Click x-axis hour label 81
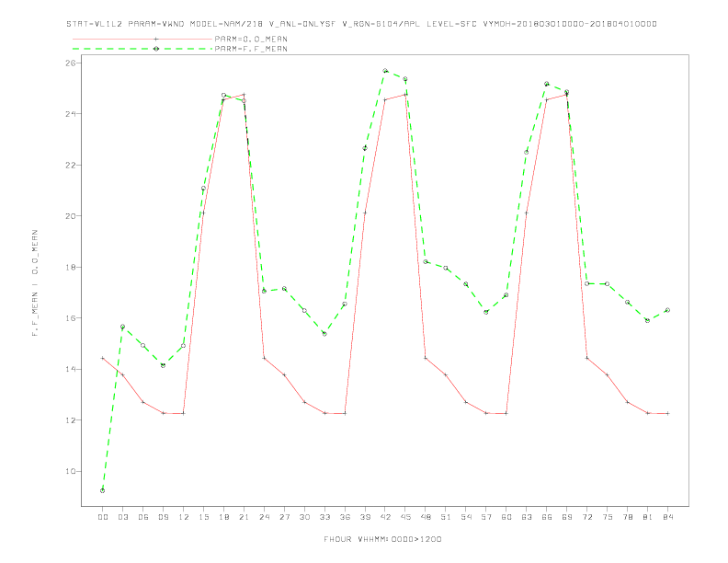 (648, 517)
